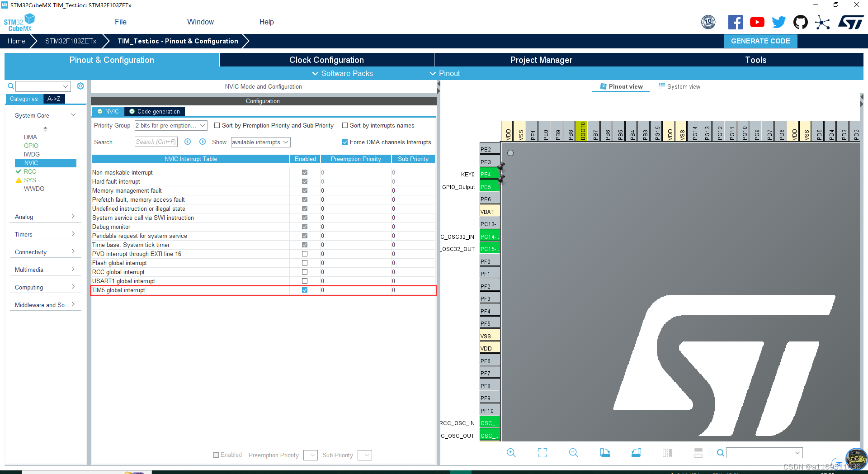Uncheck Force DMA channels Interrupts
868x474 pixels.
coord(345,142)
